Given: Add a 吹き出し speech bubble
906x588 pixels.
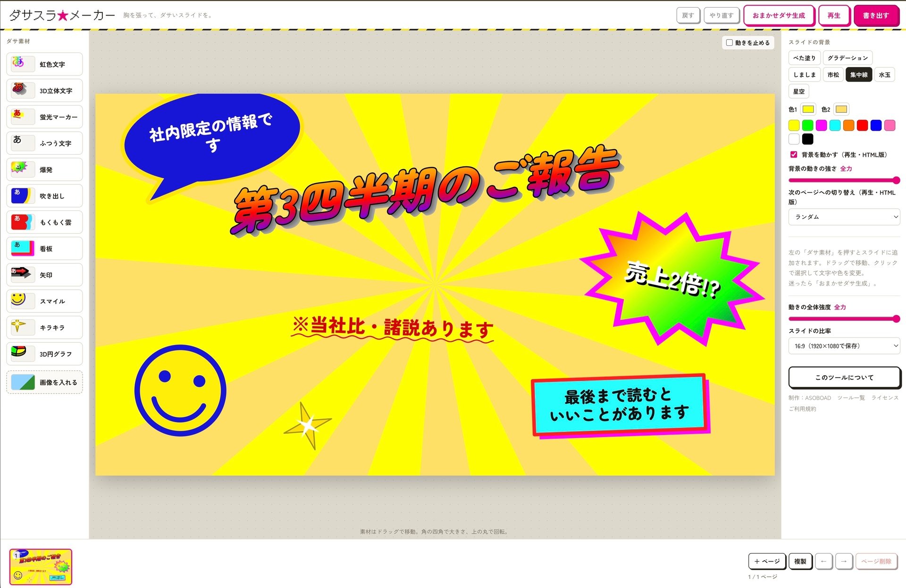Looking at the screenshot, I should [x=44, y=196].
